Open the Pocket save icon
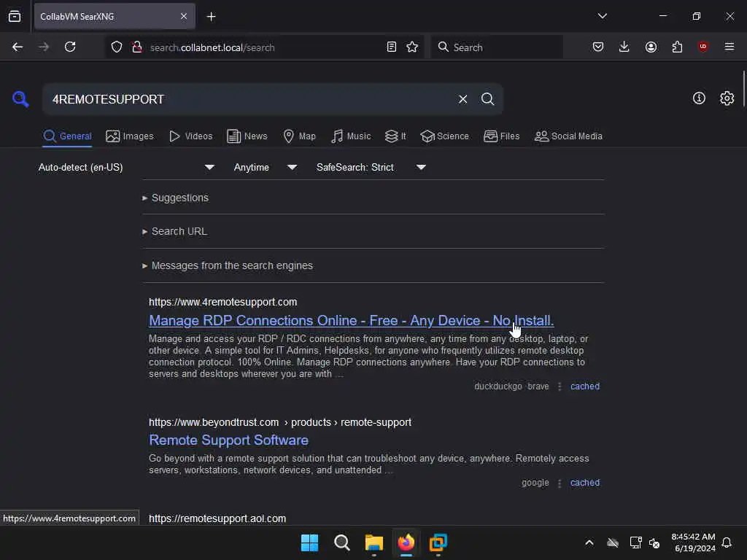The width and height of the screenshot is (747, 560). click(x=598, y=47)
